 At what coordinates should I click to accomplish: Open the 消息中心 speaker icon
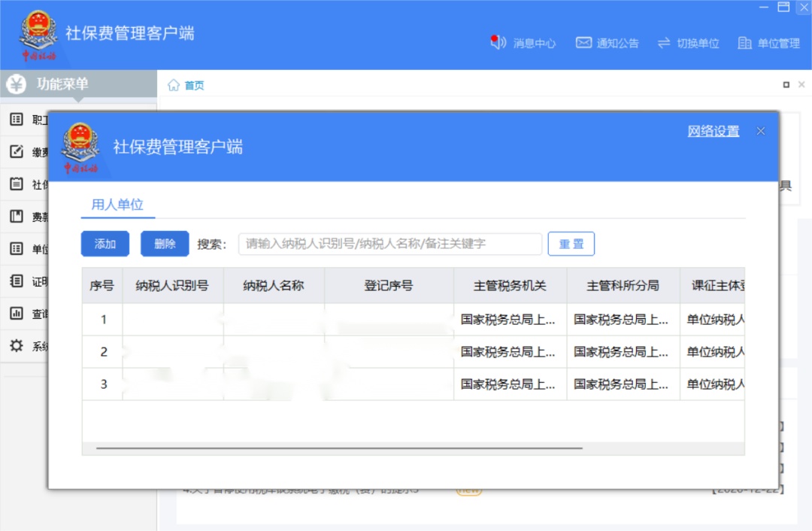(x=498, y=42)
